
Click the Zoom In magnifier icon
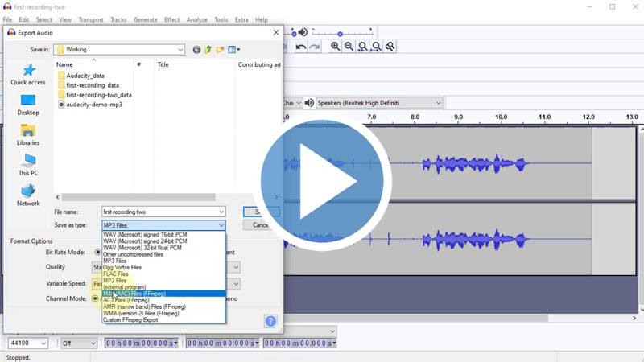pyautogui.click(x=336, y=47)
